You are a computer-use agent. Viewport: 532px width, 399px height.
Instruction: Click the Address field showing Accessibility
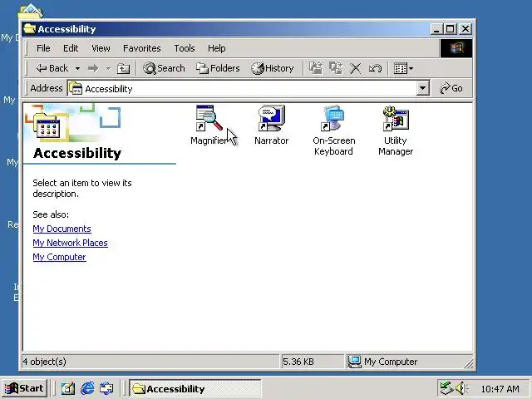(242, 89)
